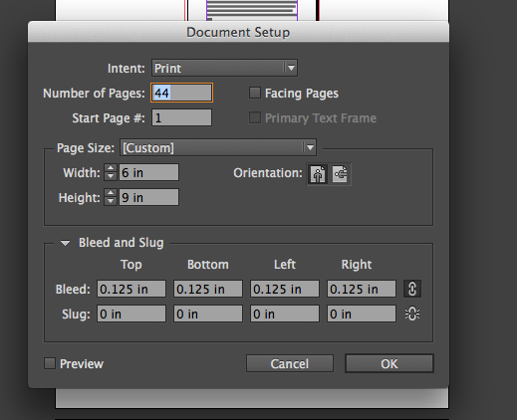Click the Primary Text Frame checkbox

click(255, 117)
